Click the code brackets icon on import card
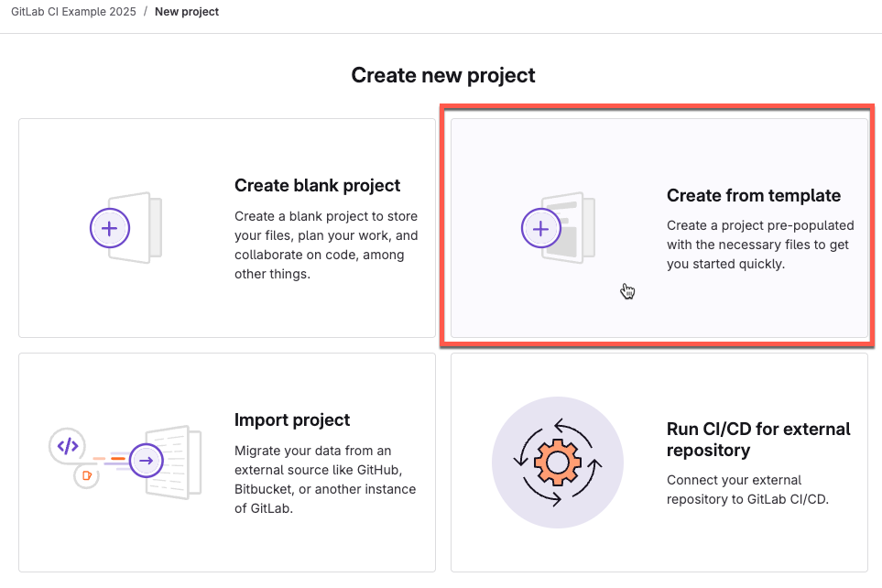Screen dimensions: 882x588 [x=68, y=446]
